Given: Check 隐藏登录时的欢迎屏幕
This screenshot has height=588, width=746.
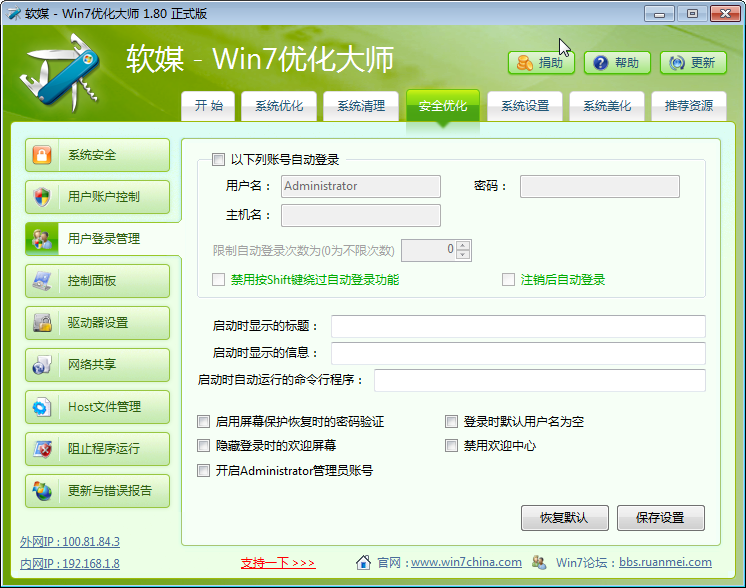Looking at the screenshot, I should coord(203,446).
